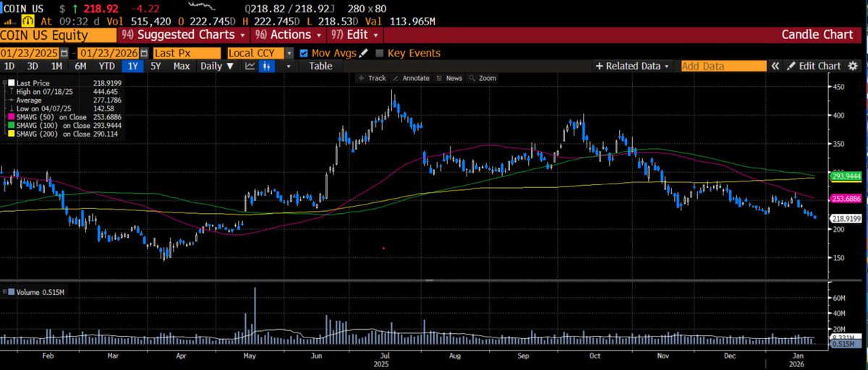Select the YTD range tab
The image size is (868, 370).
[x=107, y=66]
